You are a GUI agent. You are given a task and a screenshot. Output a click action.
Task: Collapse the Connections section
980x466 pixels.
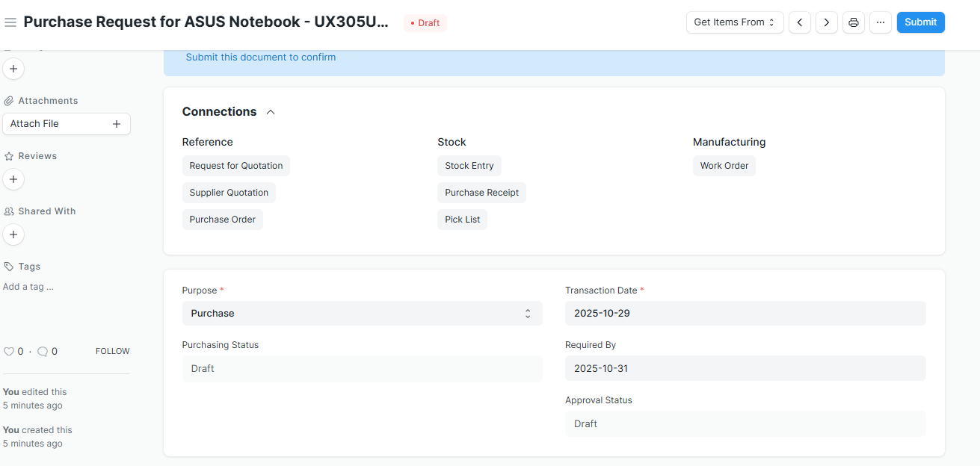tap(271, 112)
